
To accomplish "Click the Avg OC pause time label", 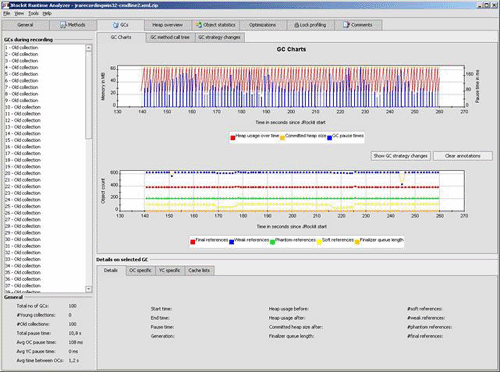I will (x=36, y=342).
